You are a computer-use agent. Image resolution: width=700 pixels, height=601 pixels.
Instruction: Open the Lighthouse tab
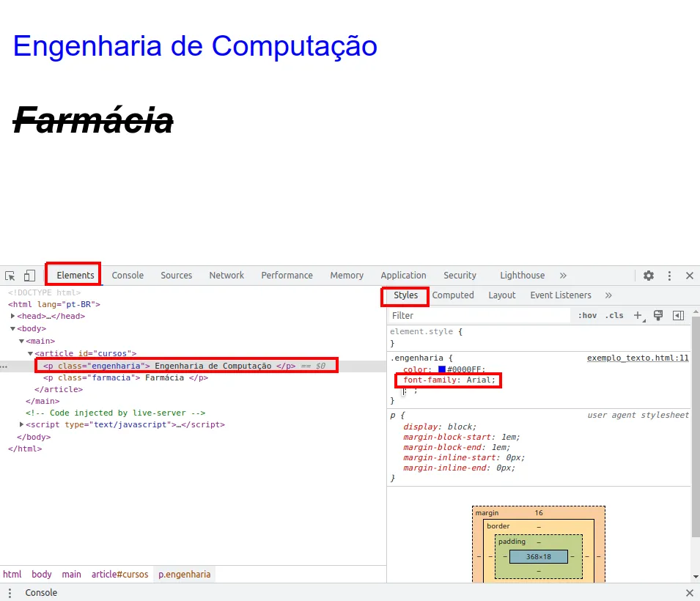point(523,276)
